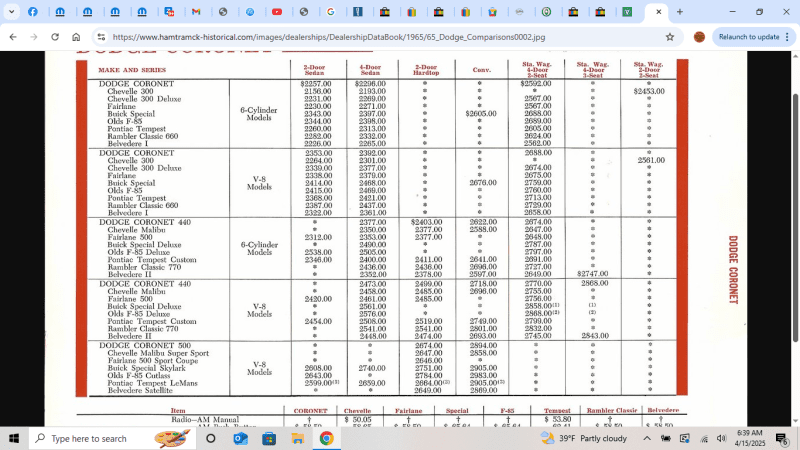Click the taskbar search box
The image size is (800, 450).
tap(112, 438)
